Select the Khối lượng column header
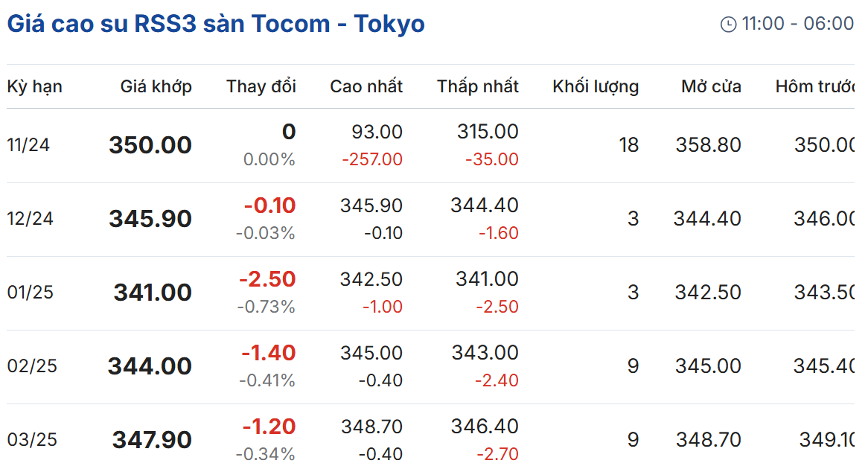 click(596, 86)
